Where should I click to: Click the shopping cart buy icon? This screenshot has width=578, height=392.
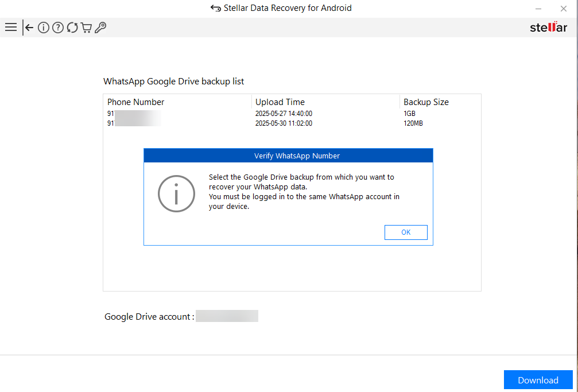click(86, 27)
